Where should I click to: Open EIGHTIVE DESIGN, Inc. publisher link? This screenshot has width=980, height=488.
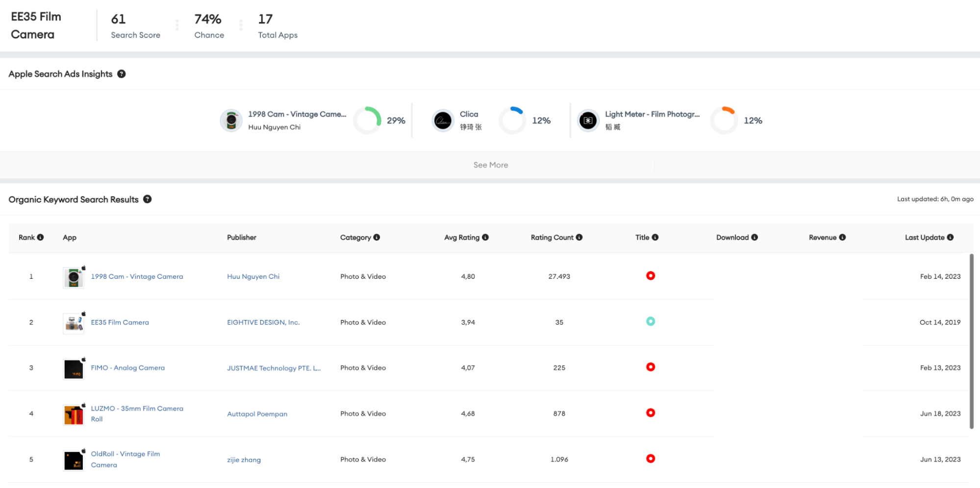pyautogui.click(x=263, y=322)
